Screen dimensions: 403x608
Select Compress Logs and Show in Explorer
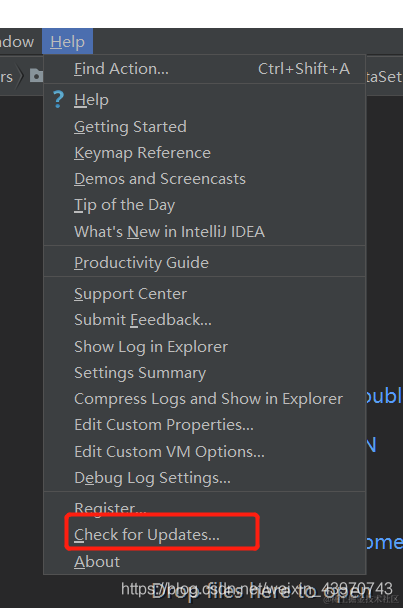click(x=205, y=399)
